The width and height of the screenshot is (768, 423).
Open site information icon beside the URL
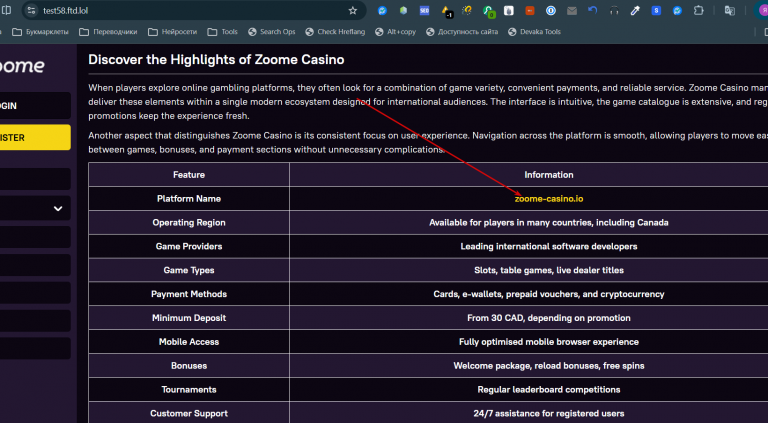pyautogui.click(x=31, y=10)
